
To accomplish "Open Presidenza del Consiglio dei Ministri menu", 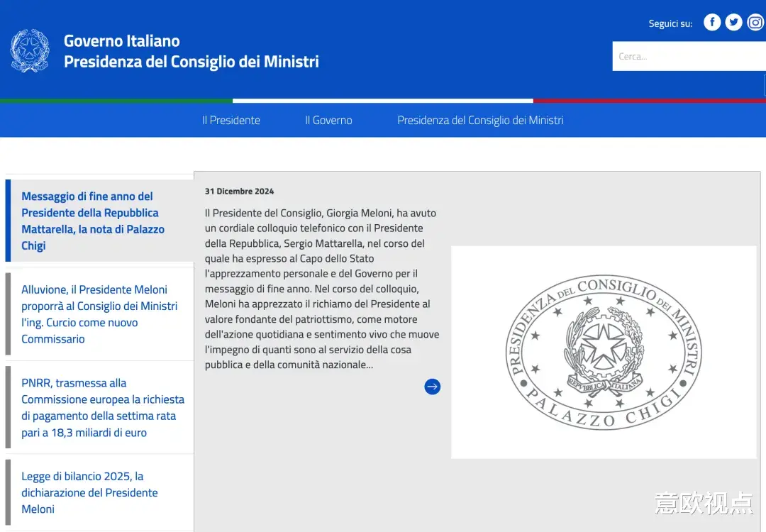I will point(480,120).
